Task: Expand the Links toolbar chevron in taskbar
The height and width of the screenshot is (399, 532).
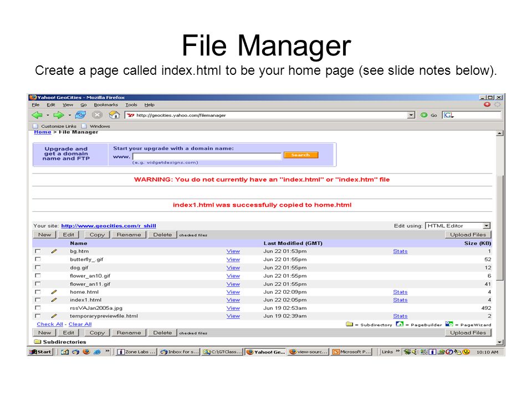Action: (398, 351)
